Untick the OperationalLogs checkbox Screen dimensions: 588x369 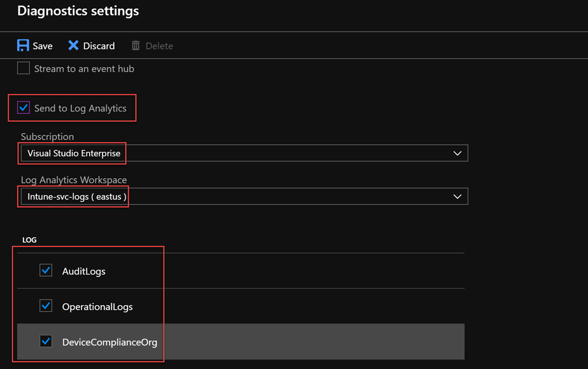(46, 306)
